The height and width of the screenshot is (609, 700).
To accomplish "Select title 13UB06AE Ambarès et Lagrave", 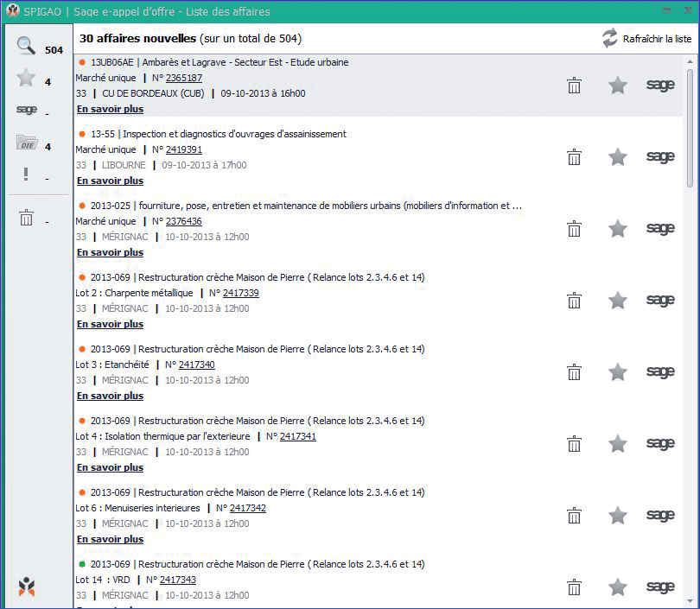I will tap(220, 62).
